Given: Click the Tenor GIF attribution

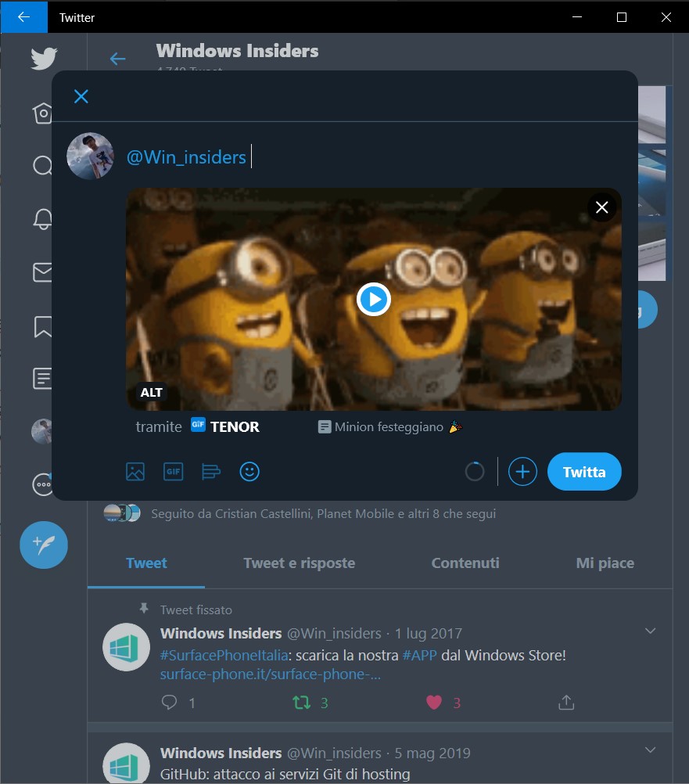Looking at the screenshot, I should pos(224,426).
